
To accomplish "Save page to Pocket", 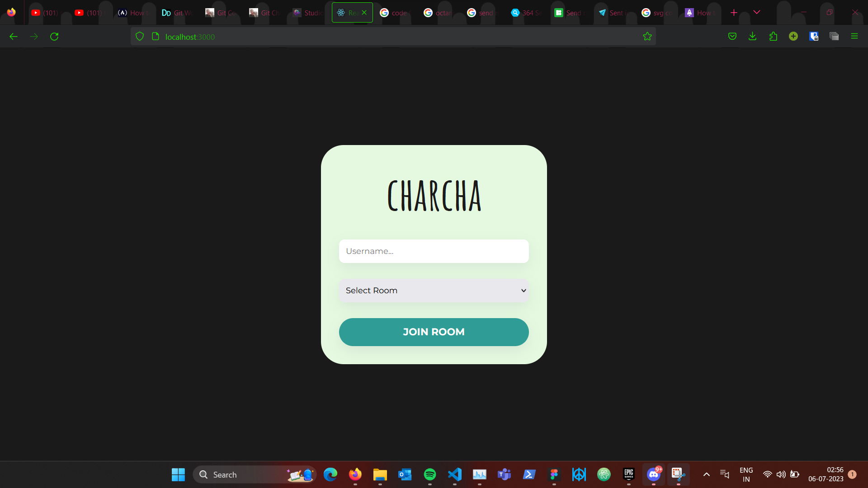I will 732,36.
